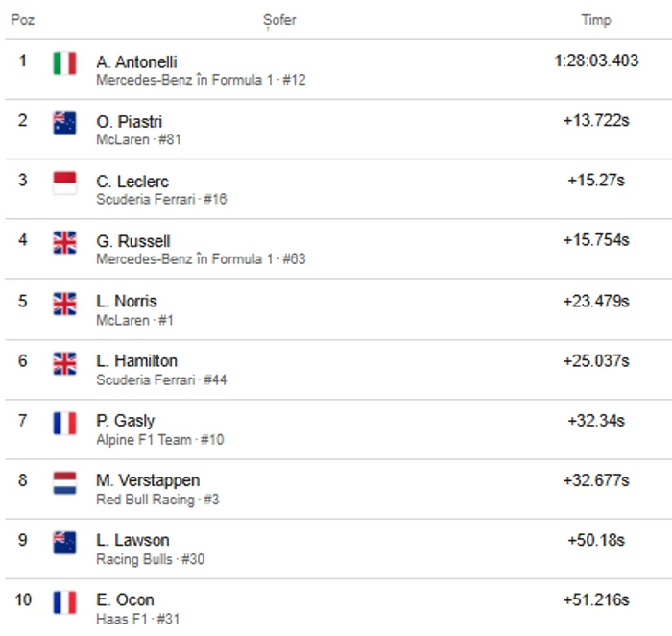Screen dimensions: 672x636
Task: Click the Haas F1 #31 team text
Action: click(x=137, y=619)
